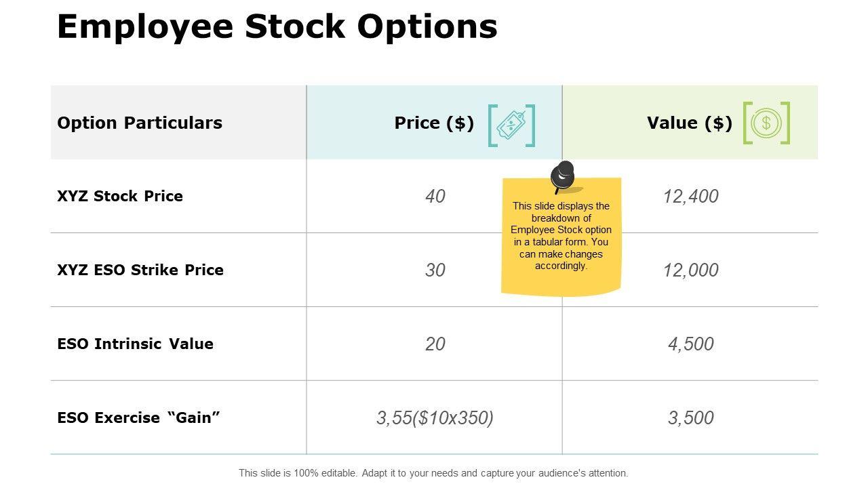
Task: Click the 12,000 value cell
Action: click(x=690, y=270)
